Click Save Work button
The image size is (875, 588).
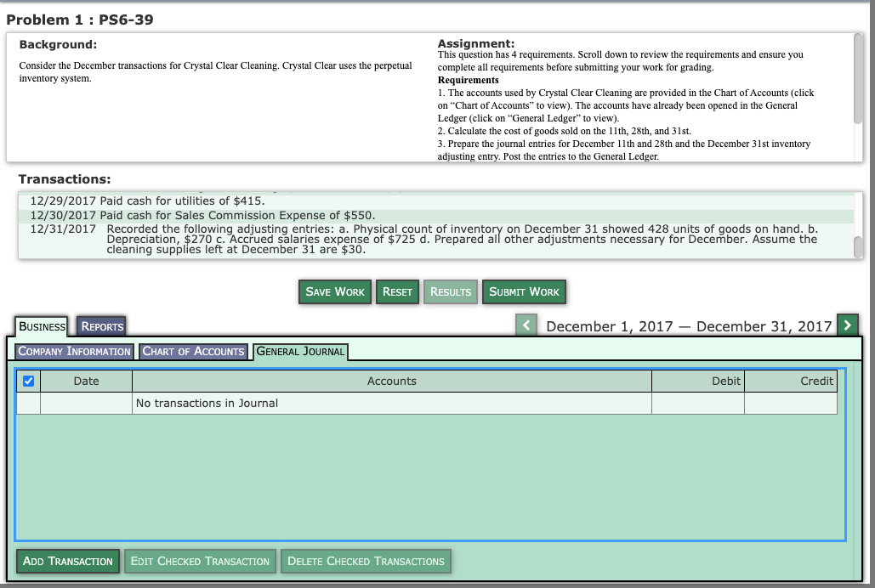(335, 291)
